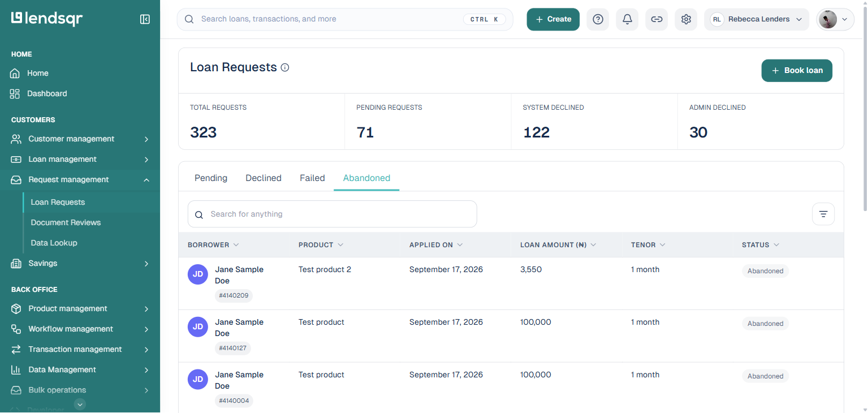
Task: Click the Loan Requests info icon
Action: (x=285, y=67)
